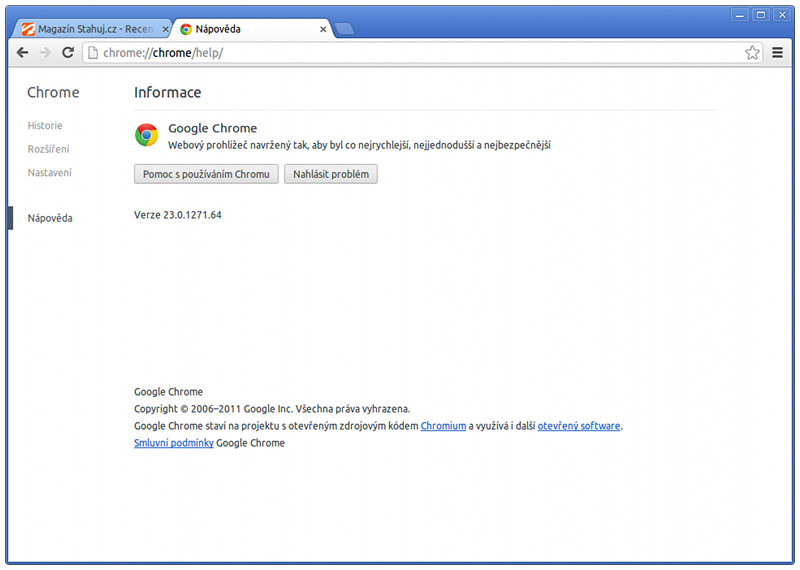The image size is (800, 570).
Task: Click the forward navigation arrow
Action: pyautogui.click(x=45, y=53)
